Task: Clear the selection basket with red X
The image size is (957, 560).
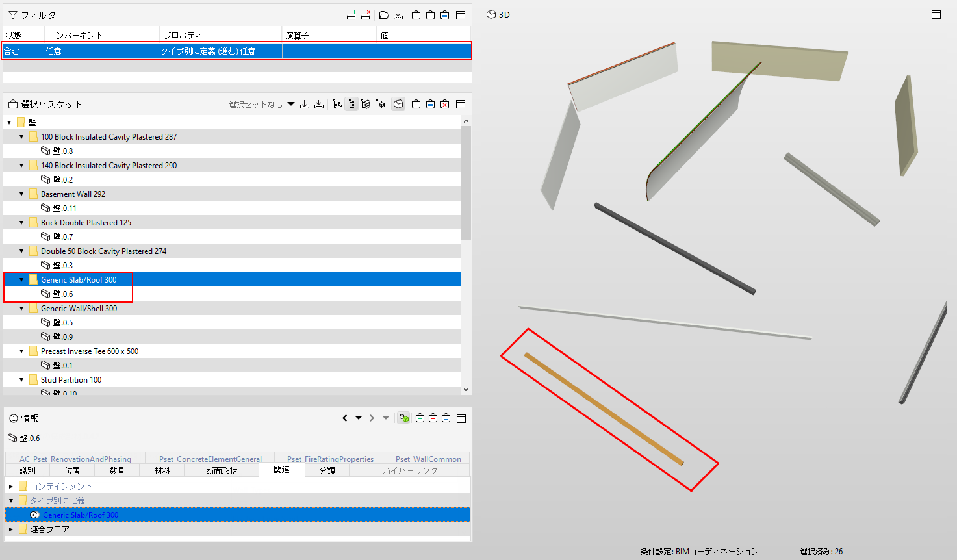Action: [x=445, y=104]
